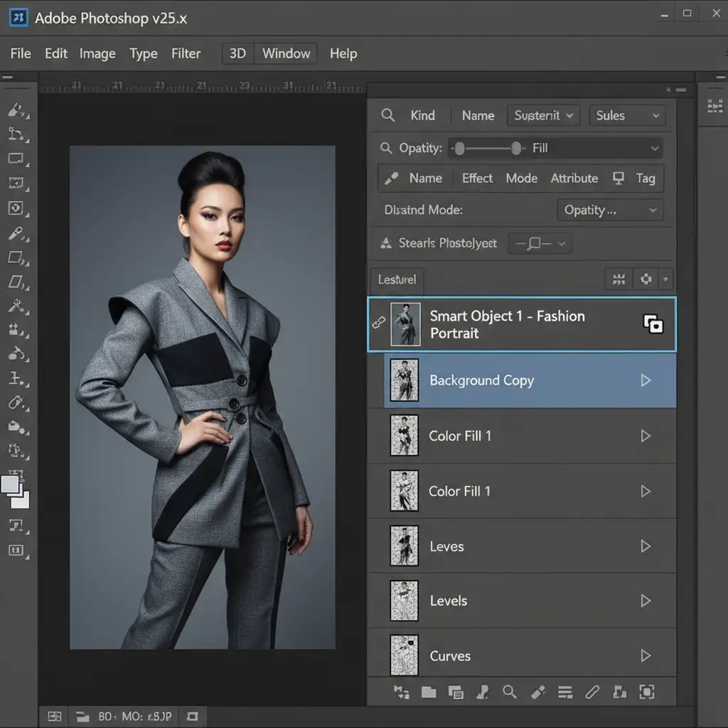
Task: Click the Opatity slider's right handle
Action: pyautogui.click(x=516, y=149)
